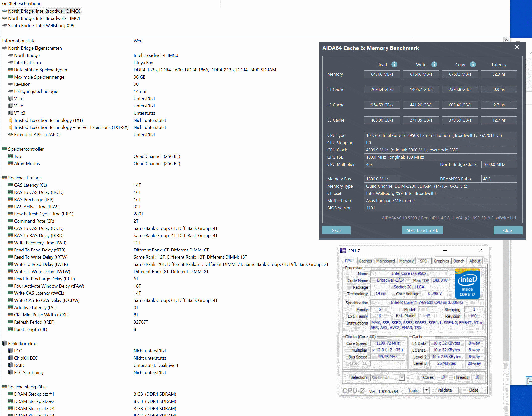Click the Speichercontroller group icon

coord(4,149)
